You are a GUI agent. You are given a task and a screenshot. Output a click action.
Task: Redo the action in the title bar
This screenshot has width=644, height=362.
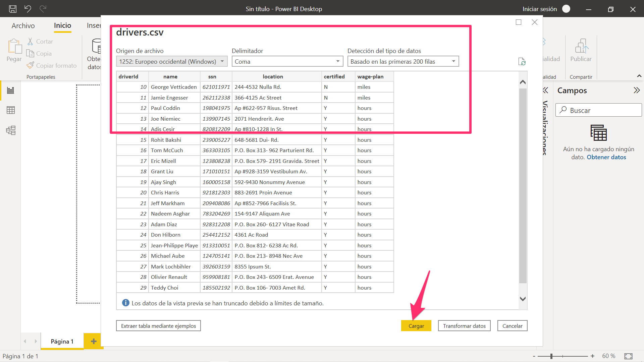(43, 9)
